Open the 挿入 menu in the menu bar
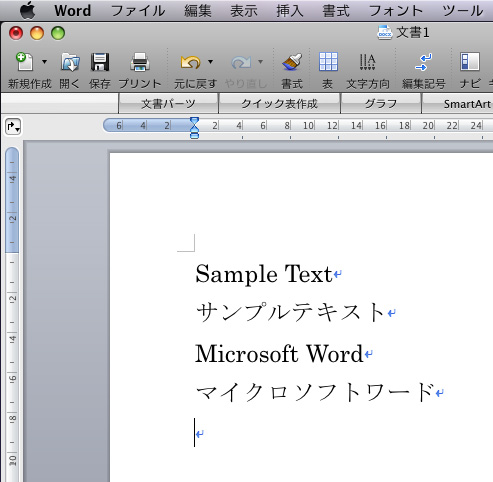 [x=289, y=11]
